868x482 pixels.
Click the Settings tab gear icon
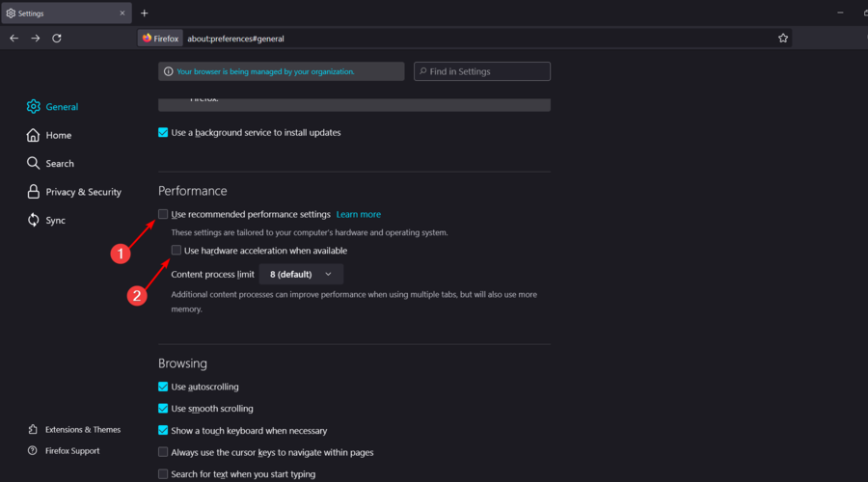[11, 13]
